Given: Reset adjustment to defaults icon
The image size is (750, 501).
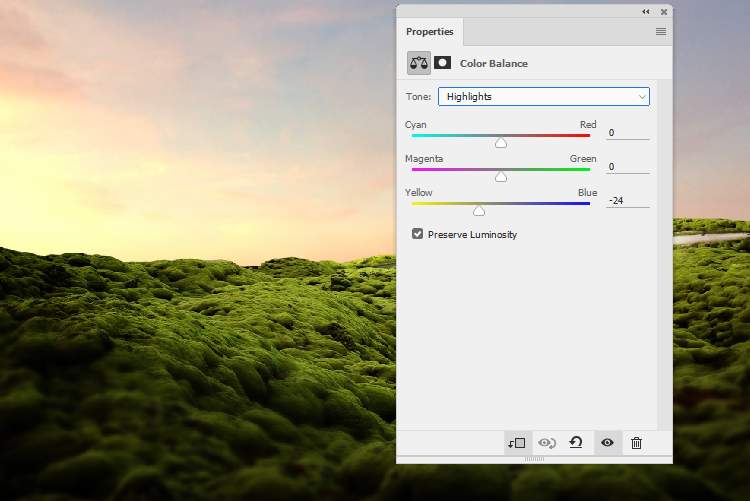Looking at the screenshot, I should pos(577,443).
